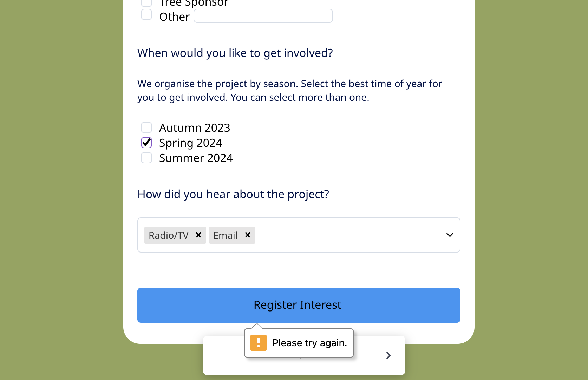The height and width of the screenshot is (380, 588).
Task: Tick the Autumn 2023 checkbox
Action: [x=146, y=127]
